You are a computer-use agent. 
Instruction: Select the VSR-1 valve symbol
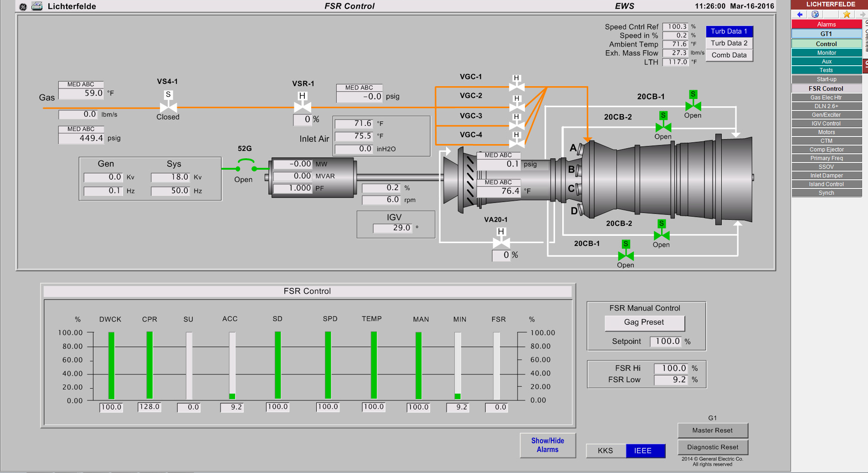[302, 107]
